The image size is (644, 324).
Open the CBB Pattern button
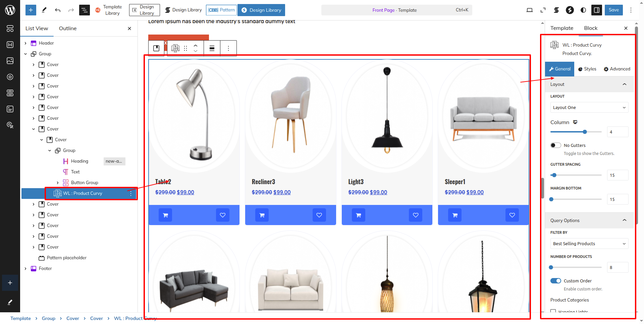point(221,10)
